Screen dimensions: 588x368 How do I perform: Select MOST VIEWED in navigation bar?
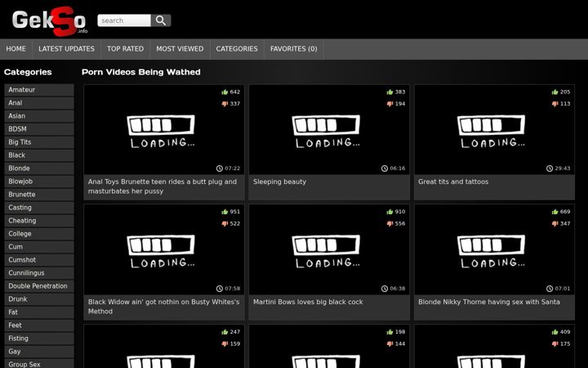pyautogui.click(x=180, y=49)
